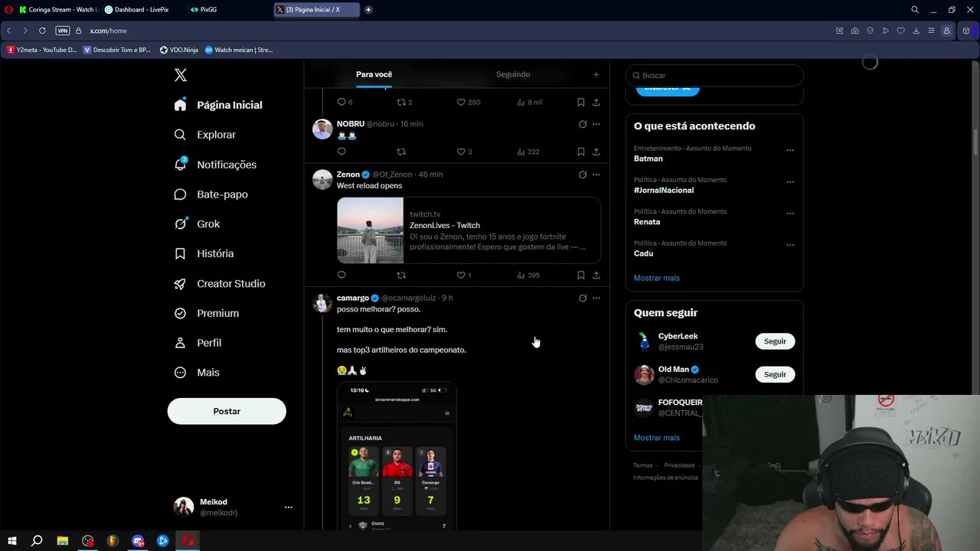Open more options on NOBRU's post
This screenshot has width=980, height=551.
(x=596, y=124)
